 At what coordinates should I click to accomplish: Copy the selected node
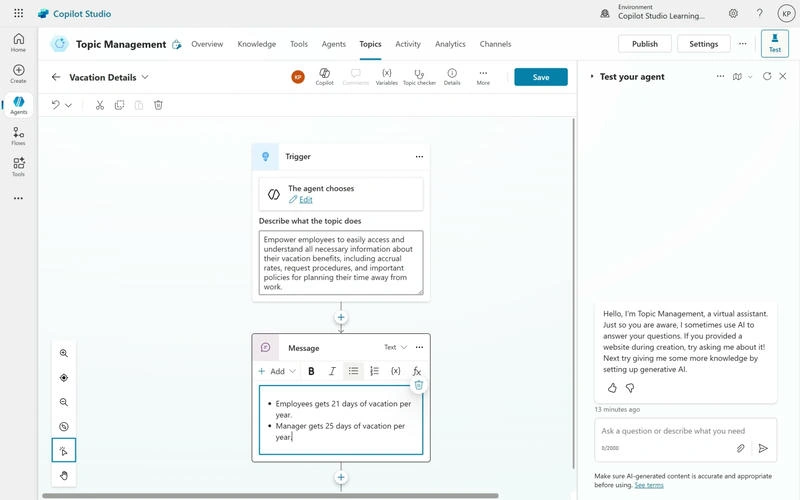tap(119, 105)
